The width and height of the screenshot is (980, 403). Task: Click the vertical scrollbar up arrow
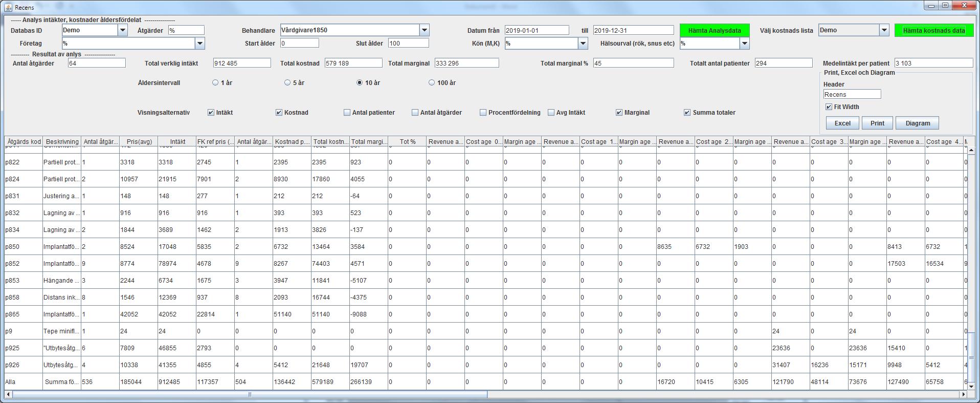971,150
